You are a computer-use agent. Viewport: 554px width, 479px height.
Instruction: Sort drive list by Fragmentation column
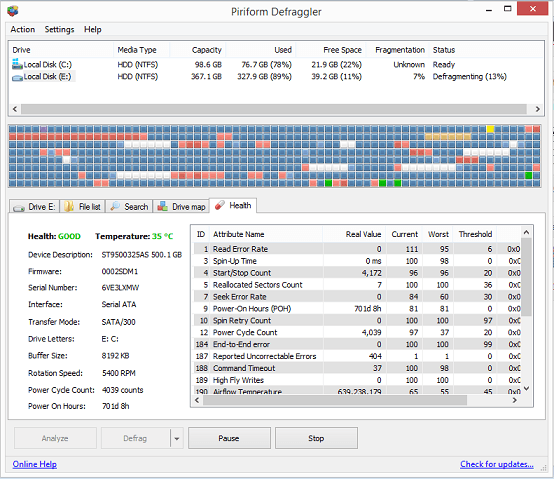click(x=397, y=50)
